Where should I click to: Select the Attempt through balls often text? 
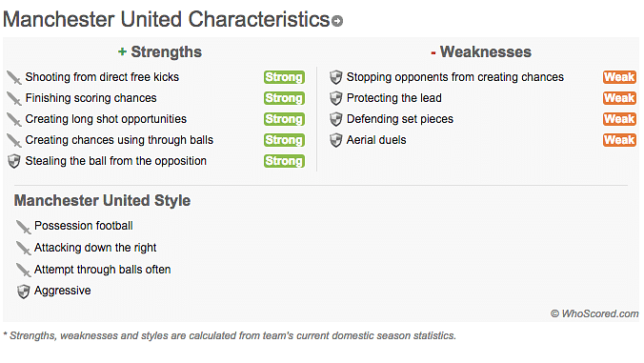(x=102, y=270)
